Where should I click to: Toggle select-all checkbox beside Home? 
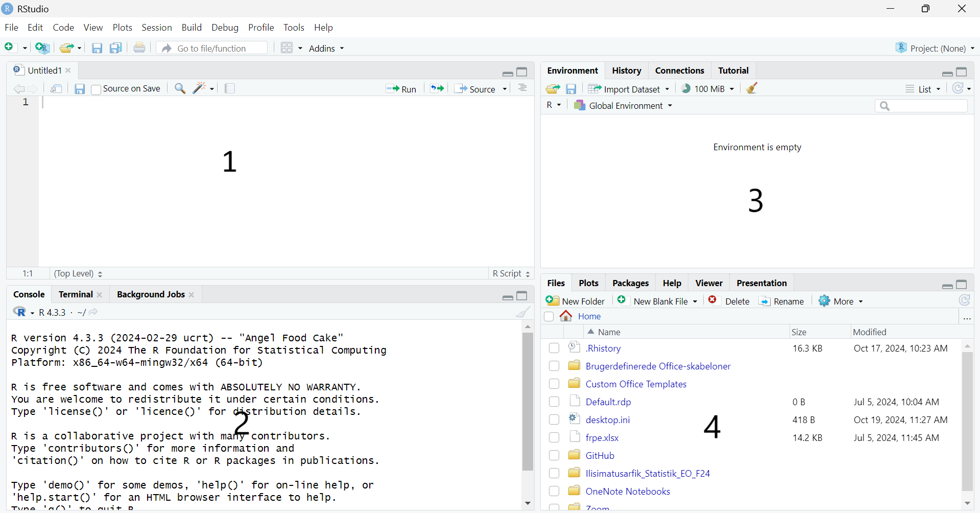pyautogui.click(x=549, y=316)
